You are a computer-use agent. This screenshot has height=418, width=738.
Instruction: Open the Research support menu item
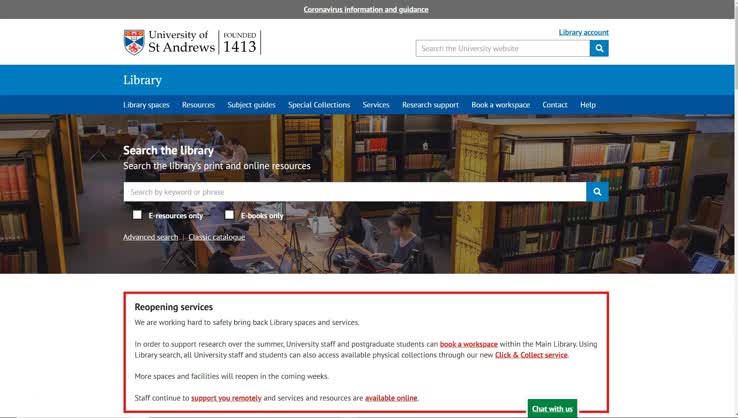tap(430, 105)
